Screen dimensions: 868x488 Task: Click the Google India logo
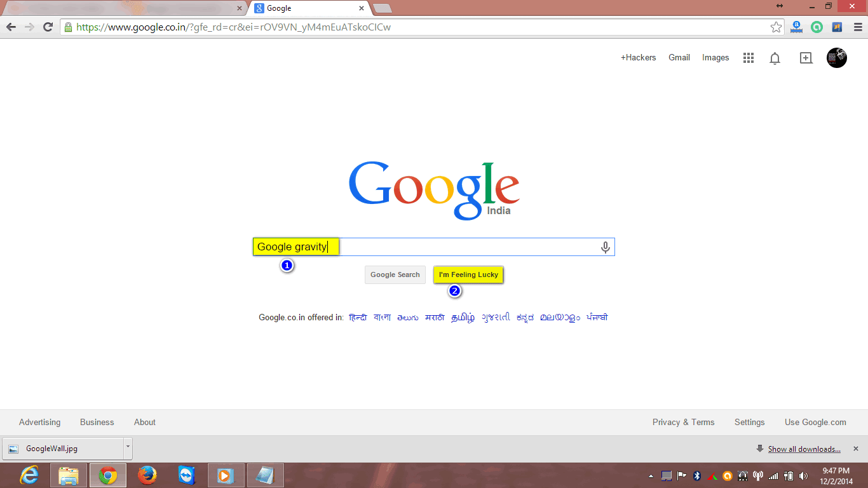[x=434, y=189]
